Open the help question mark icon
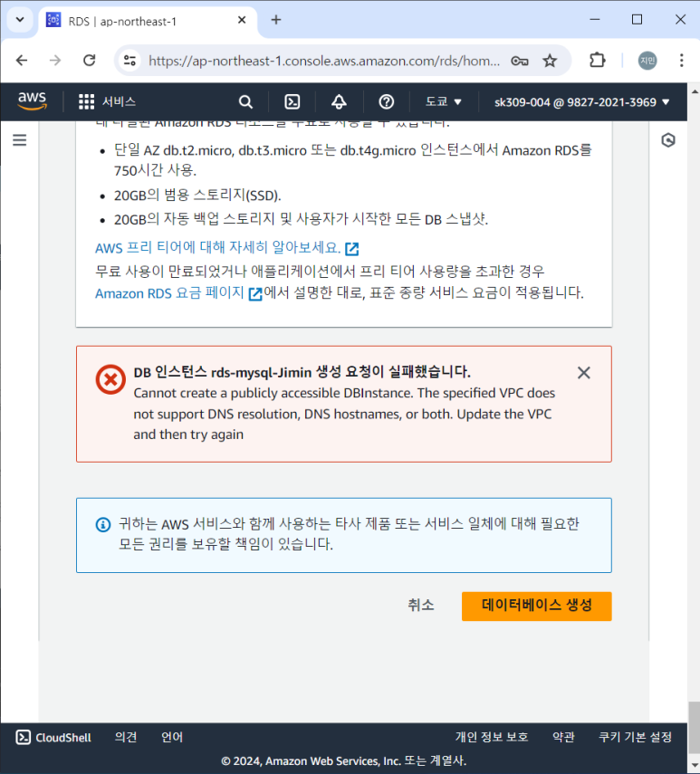The image size is (700, 774). click(x=386, y=101)
